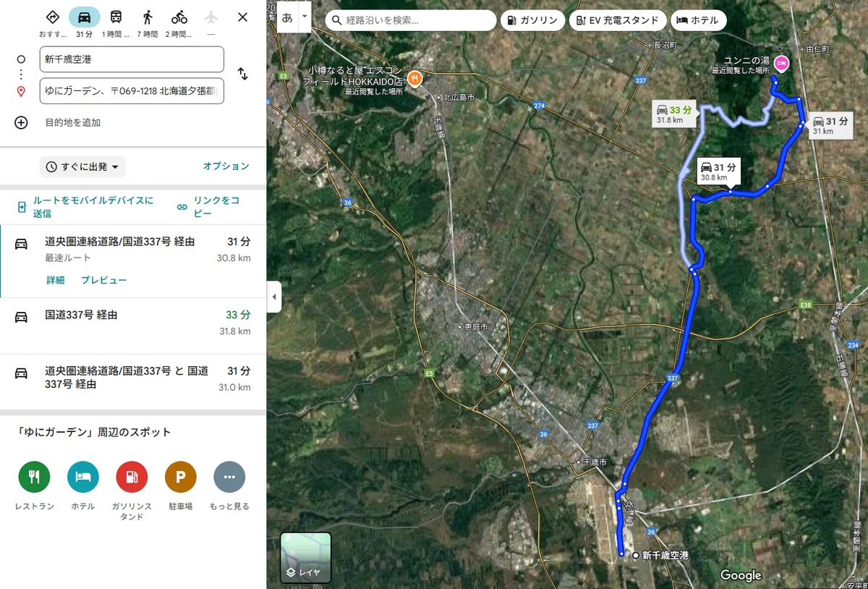
Task: Select the 31.0 km route option
Action: [x=133, y=381]
